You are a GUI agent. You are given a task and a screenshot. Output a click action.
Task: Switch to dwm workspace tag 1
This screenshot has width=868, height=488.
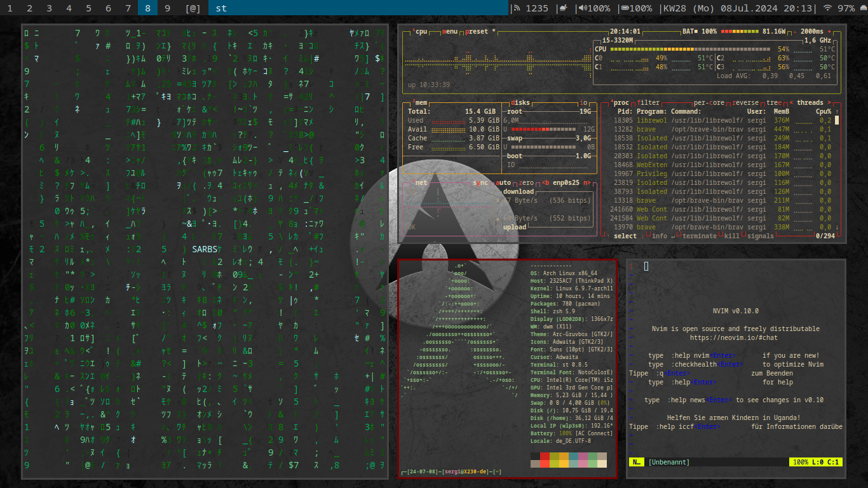tap(10, 8)
